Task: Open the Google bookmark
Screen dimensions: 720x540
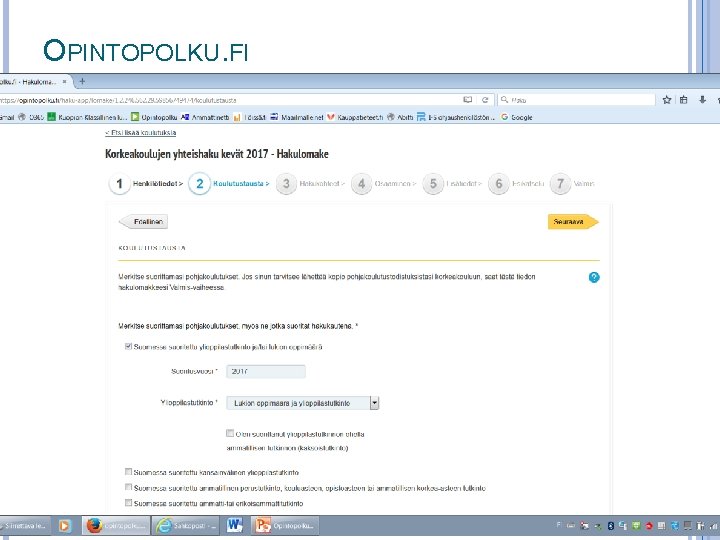Action: coord(517,117)
